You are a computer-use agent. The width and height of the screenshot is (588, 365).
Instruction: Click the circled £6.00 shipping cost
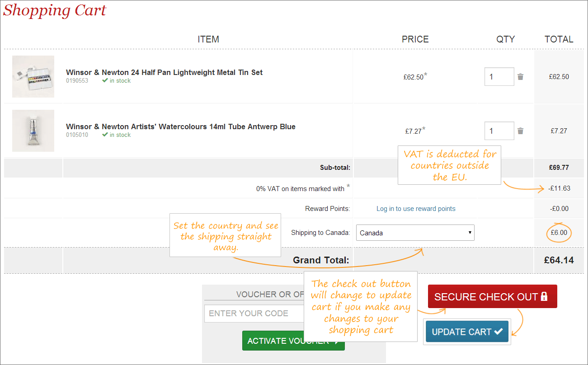pos(559,233)
